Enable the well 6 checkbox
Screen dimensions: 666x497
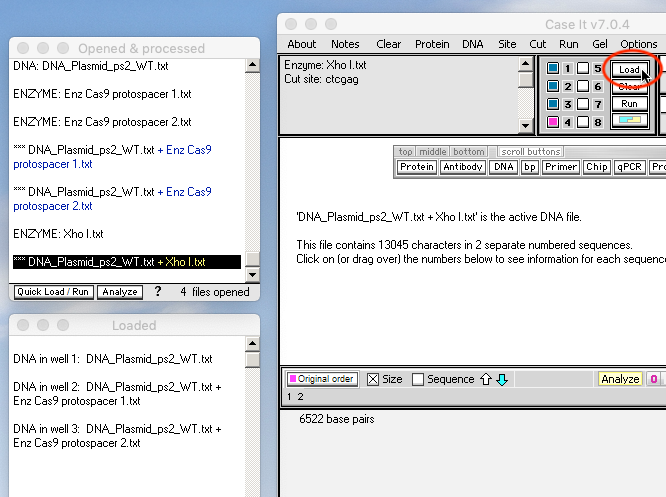pyautogui.click(x=583, y=86)
